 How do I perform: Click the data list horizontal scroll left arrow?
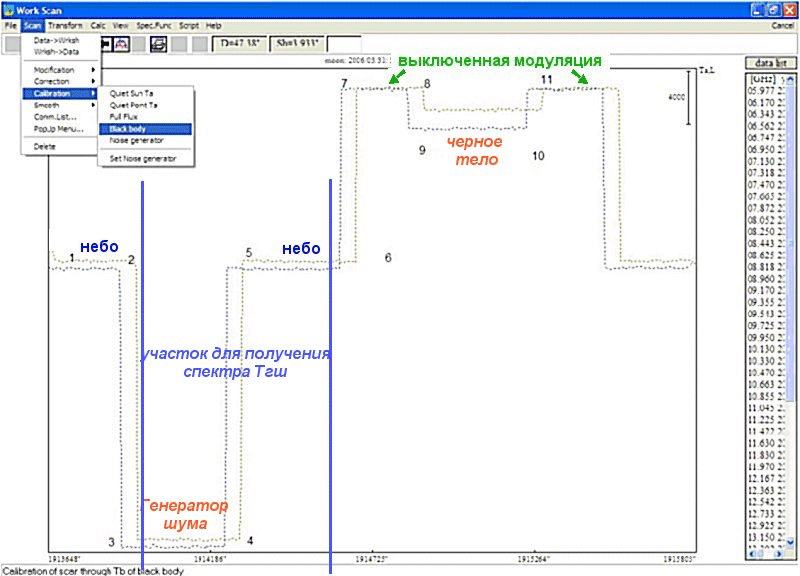[753, 554]
